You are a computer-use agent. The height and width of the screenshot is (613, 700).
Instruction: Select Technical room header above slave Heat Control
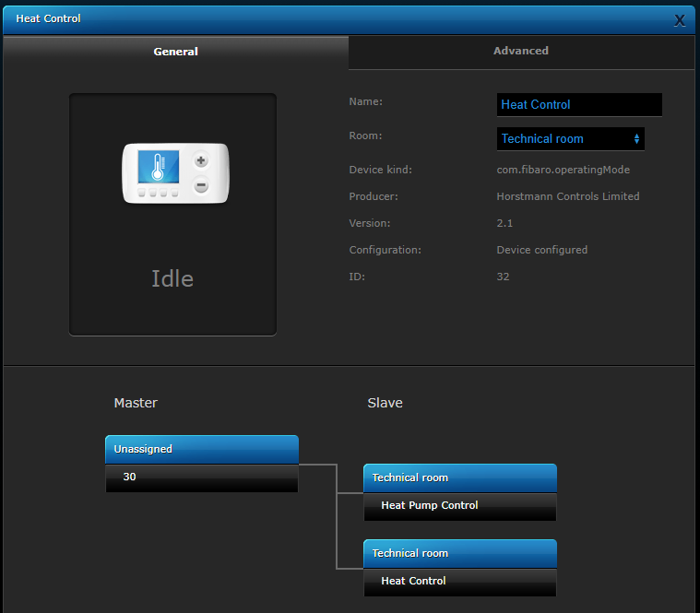[x=460, y=553]
